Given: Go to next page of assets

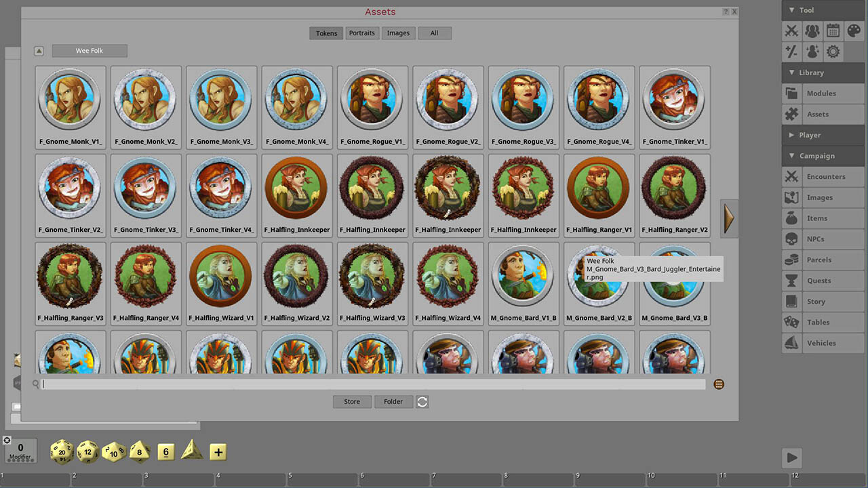Looking at the screenshot, I should pyautogui.click(x=729, y=218).
